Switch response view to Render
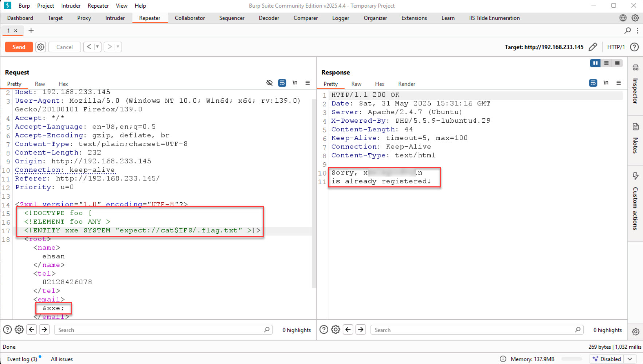This screenshot has width=643, height=364. (407, 84)
